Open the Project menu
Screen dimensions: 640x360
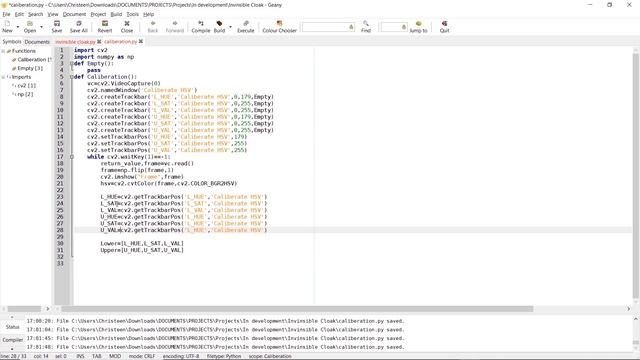[x=98, y=14]
